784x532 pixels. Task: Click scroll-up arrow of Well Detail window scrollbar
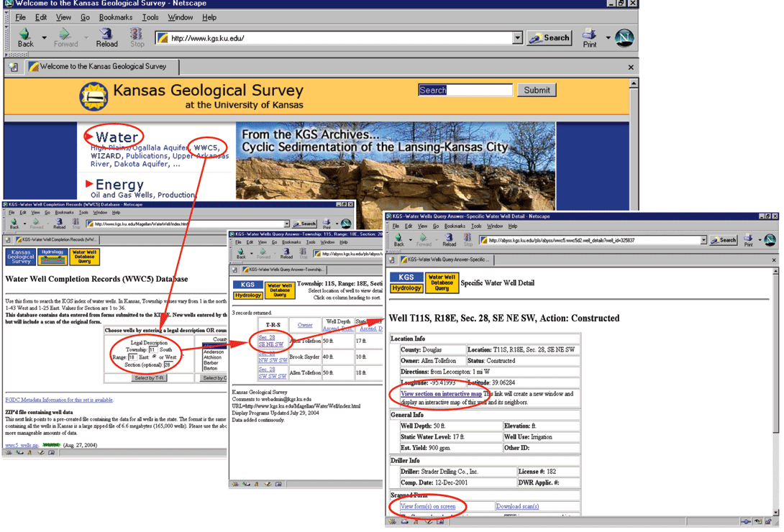tap(775, 271)
